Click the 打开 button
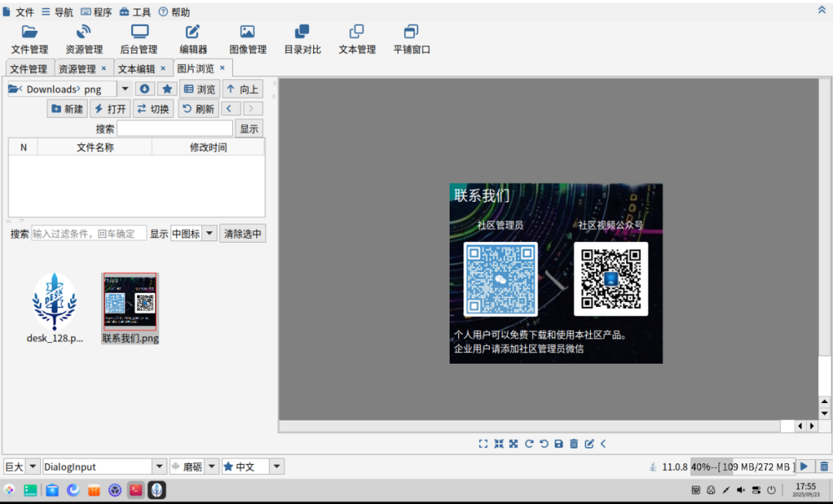 coord(110,109)
